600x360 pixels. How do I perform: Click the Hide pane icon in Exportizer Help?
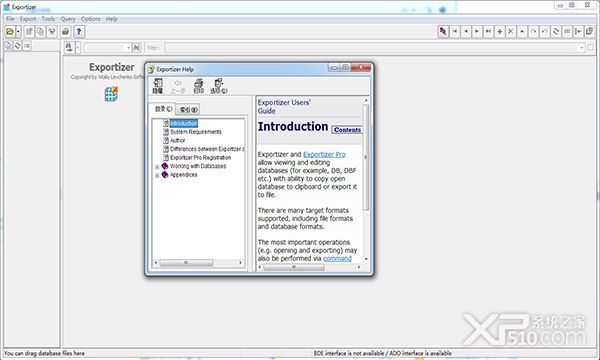(x=158, y=86)
